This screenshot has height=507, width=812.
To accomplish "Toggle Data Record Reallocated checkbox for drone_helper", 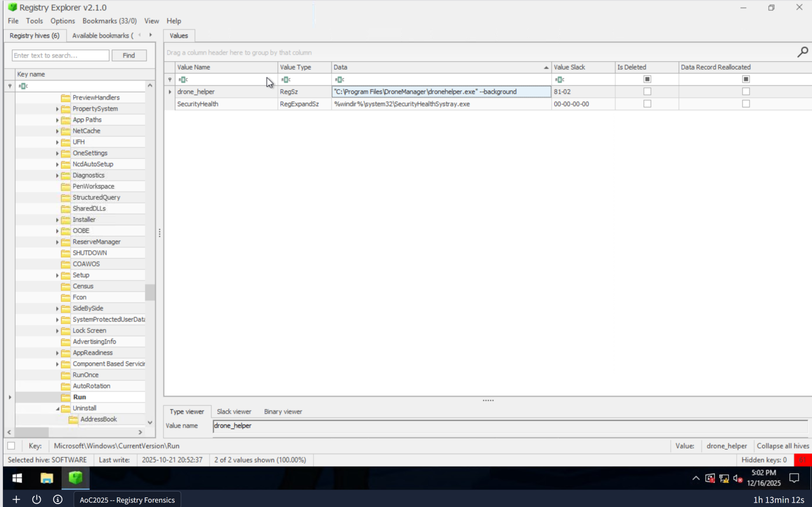I will 746,91.
